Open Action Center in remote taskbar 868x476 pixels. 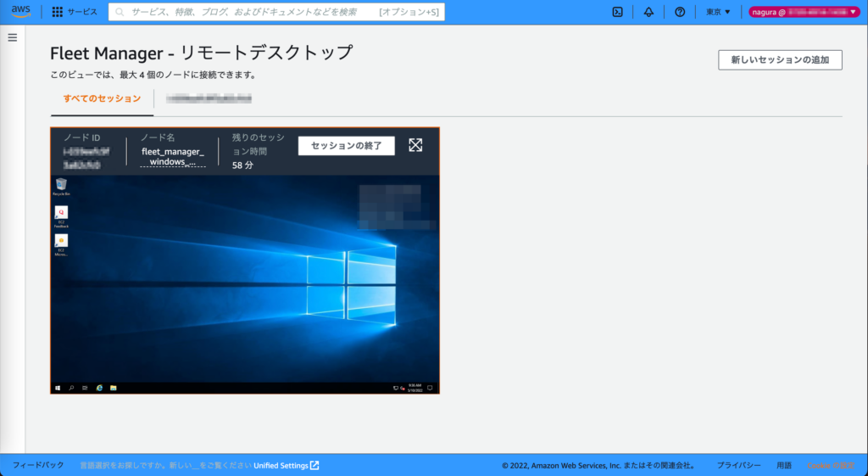[430, 388]
